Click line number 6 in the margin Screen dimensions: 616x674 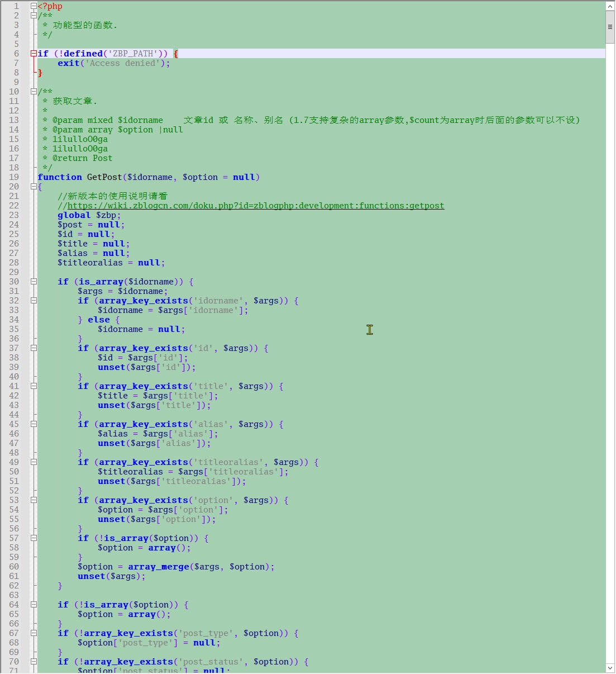click(16, 54)
